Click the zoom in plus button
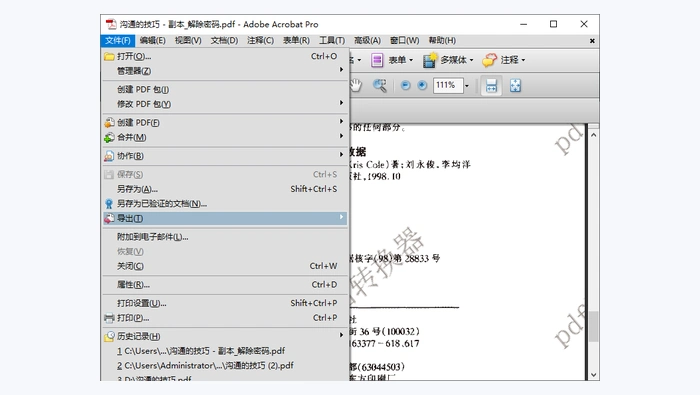 point(422,85)
